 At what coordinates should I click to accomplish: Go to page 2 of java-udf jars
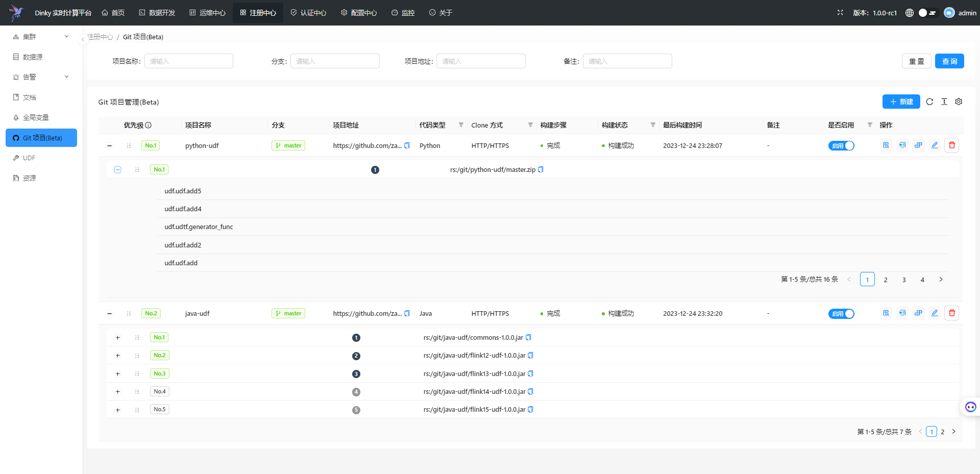pos(942,432)
